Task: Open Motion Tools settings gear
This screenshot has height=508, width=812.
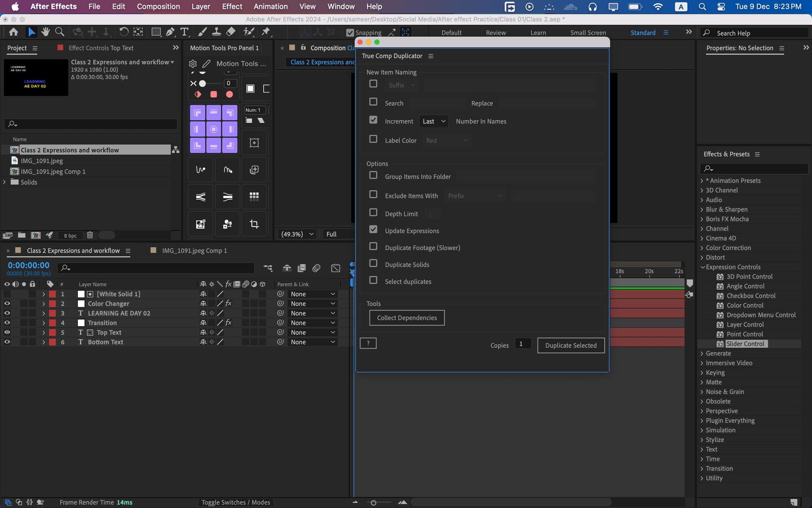Action: [x=193, y=63]
